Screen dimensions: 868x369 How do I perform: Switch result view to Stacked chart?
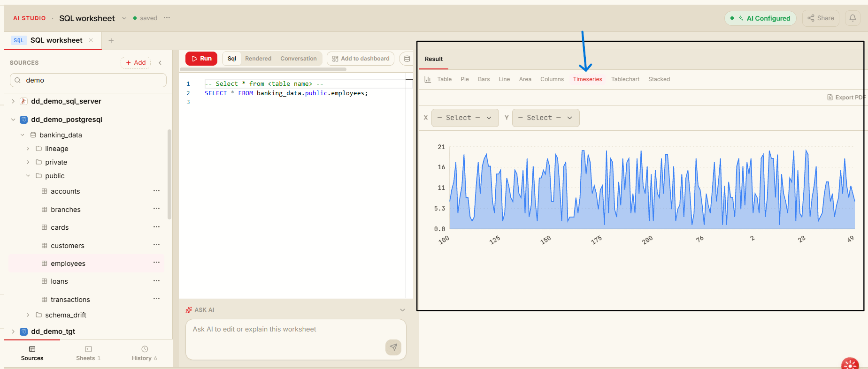pos(659,79)
